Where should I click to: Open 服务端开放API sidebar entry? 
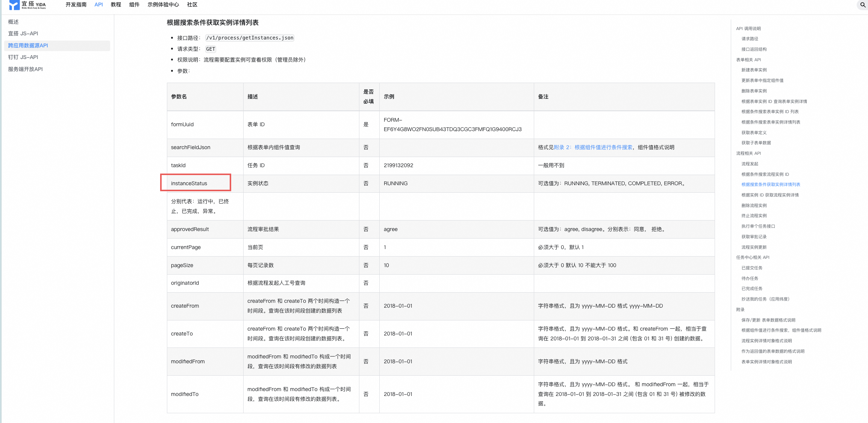pyautogui.click(x=26, y=69)
